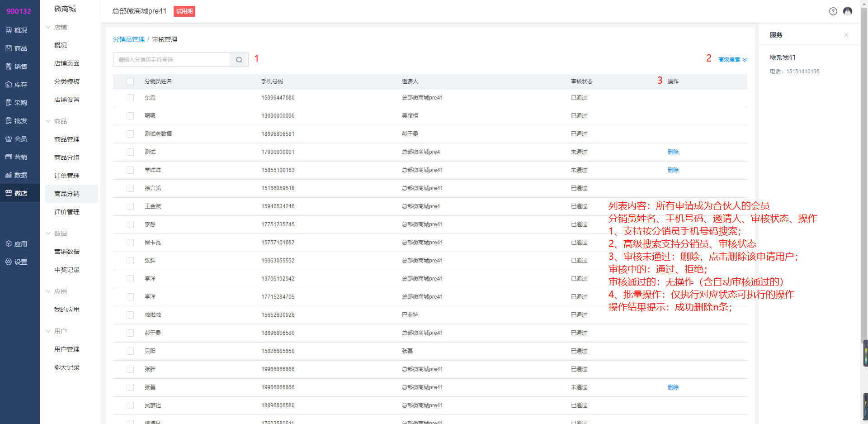
Task: Check the row checkbox for 东霓
Action: click(x=130, y=98)
